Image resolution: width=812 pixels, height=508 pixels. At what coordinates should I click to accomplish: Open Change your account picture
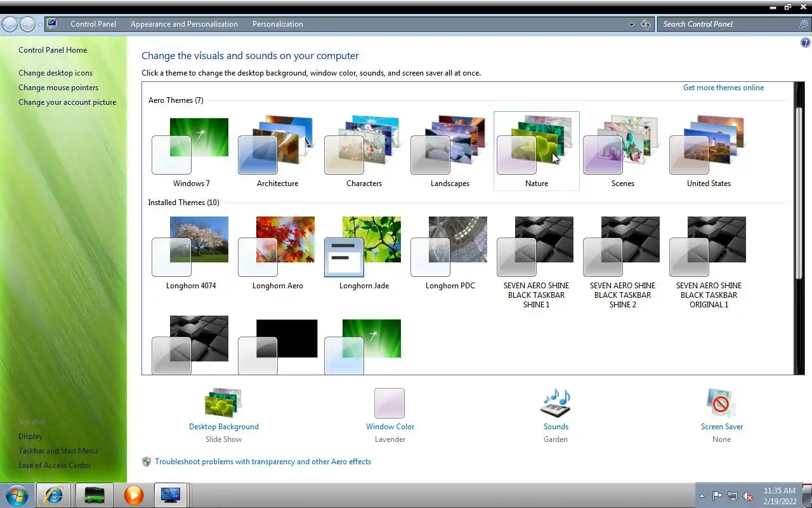(x=67, y=102)
